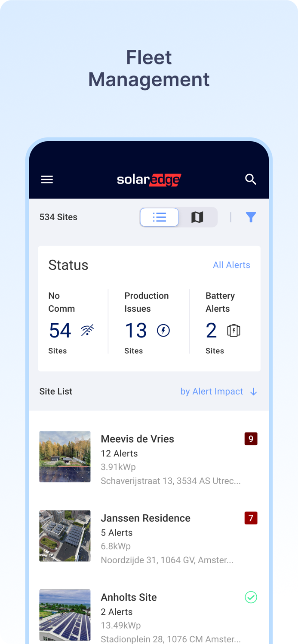Click the 534 Sites label
Screen dimensions: 298x644
click(58, 217)
